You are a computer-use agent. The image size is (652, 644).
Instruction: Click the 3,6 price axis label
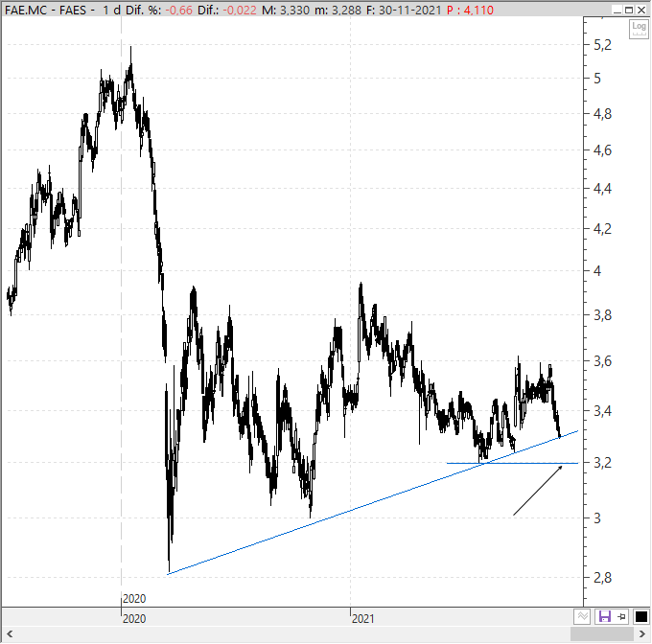coord(602,360)
